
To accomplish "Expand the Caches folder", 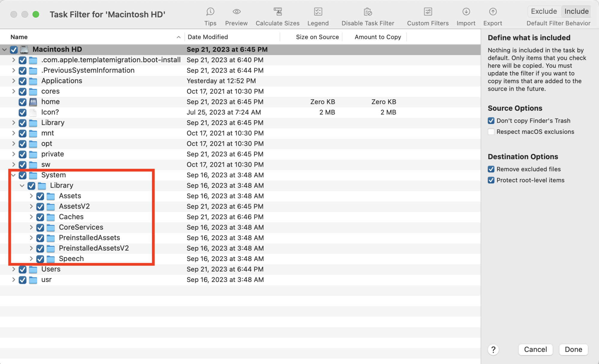I will point(31,217).
